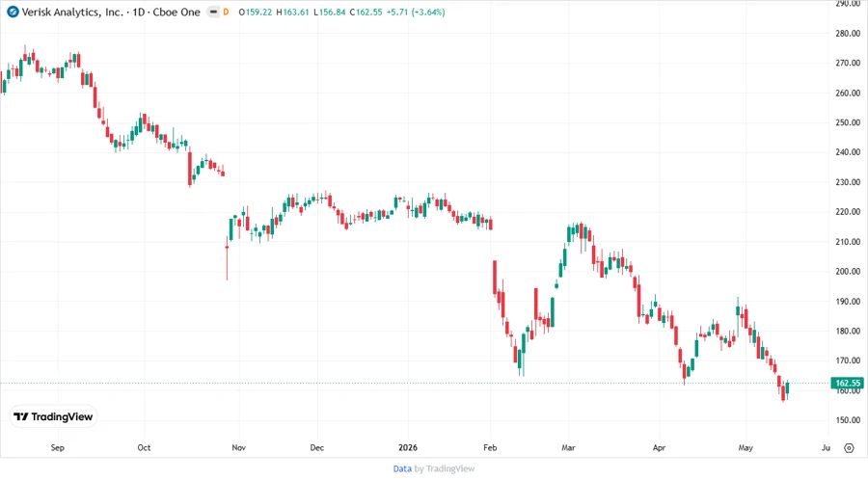
Task: Click the Feb time axis label
Action: [490, 447]
